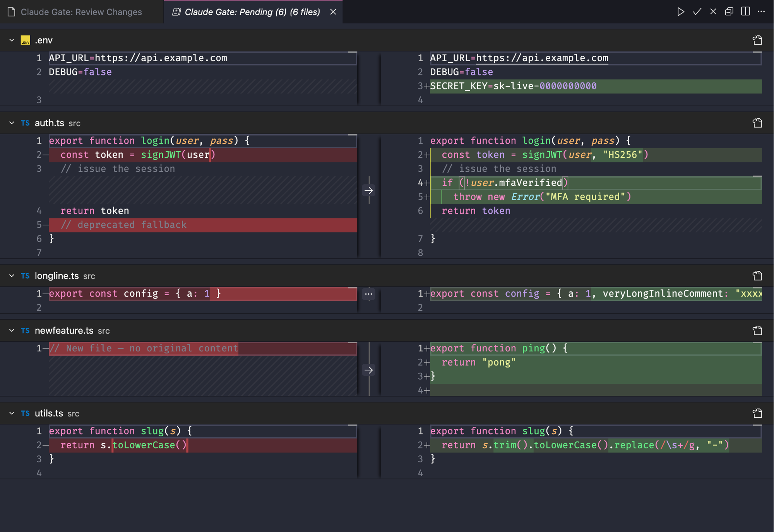The image size is (774, 532).
Task: Open longline.ts file via its header icon
Action: click(x=757, y=276)
